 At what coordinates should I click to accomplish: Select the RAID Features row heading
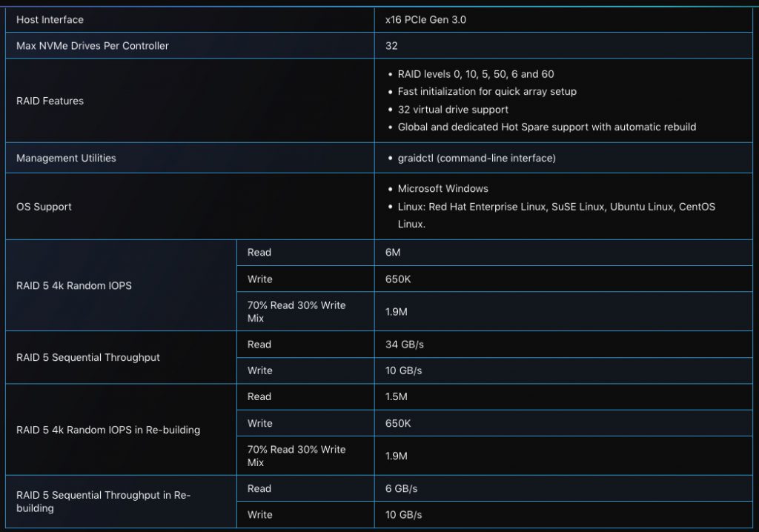(50, 102)
